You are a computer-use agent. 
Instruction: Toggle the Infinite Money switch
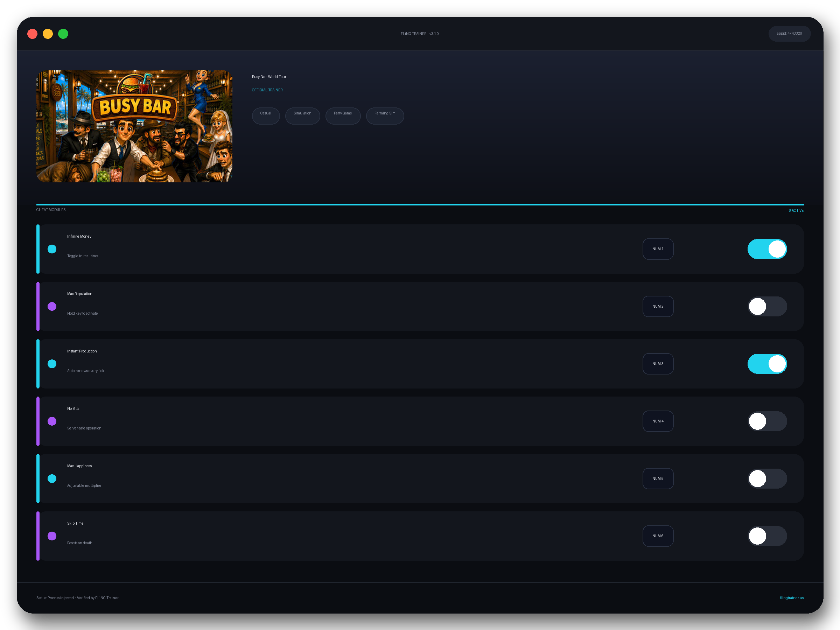pos(767,249)
